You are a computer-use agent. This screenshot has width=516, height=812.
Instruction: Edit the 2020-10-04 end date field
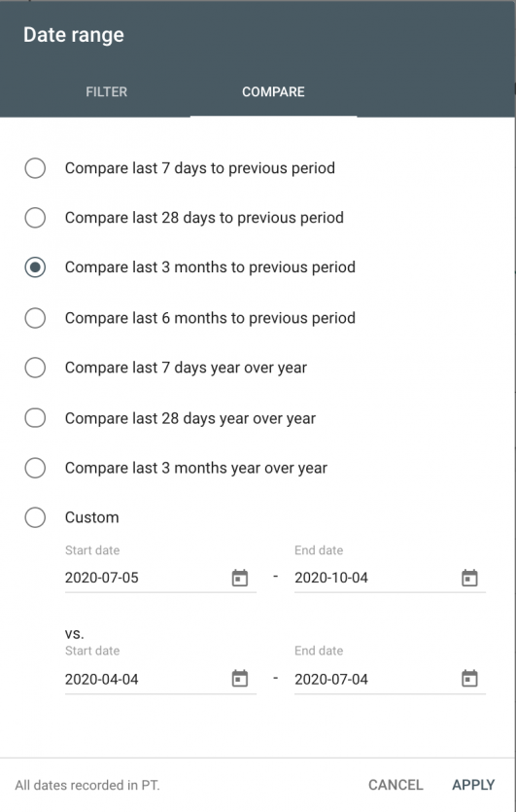point(375,578)
